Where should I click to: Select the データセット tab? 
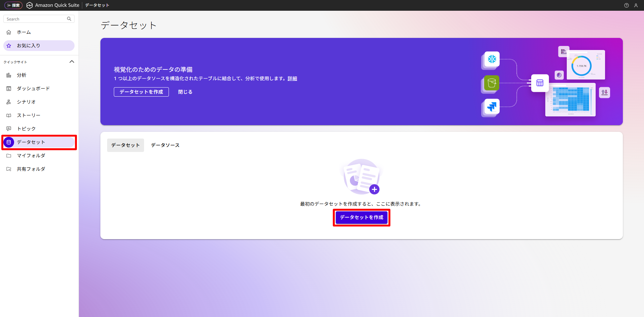[x=125, y=145]
